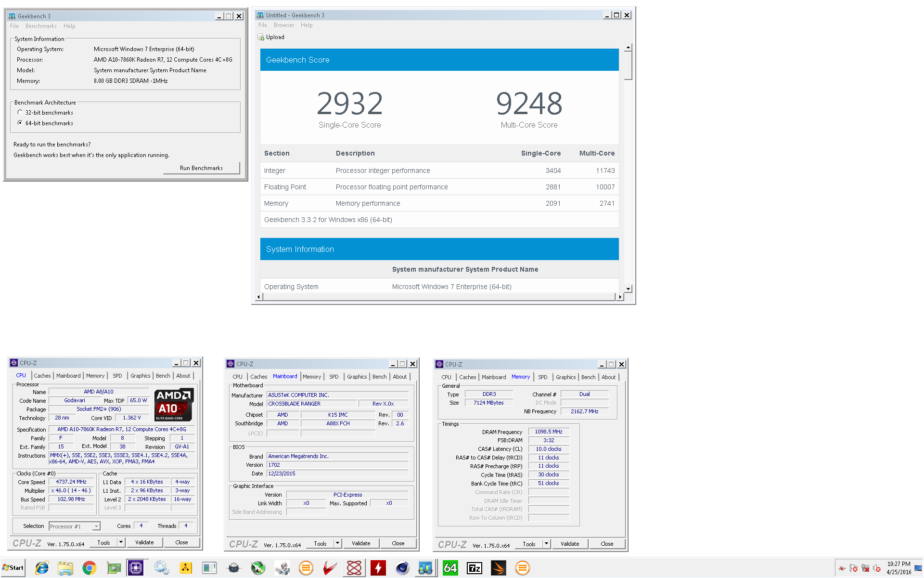Open the robot figure taskbar icon
The width and height of the screenshot is (924, 578).
(282, 568)
